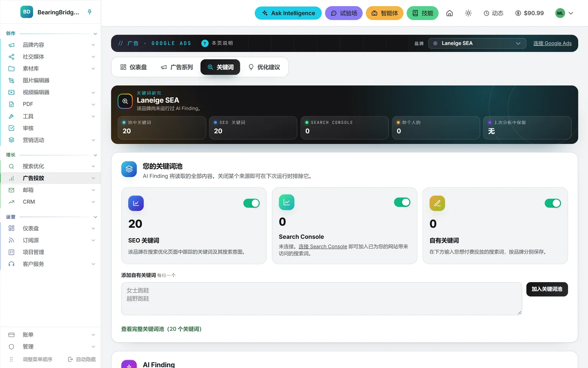Viewport: 588px width, 368px height.
Task: Click the 管理 shield icon
Action: 11,347
